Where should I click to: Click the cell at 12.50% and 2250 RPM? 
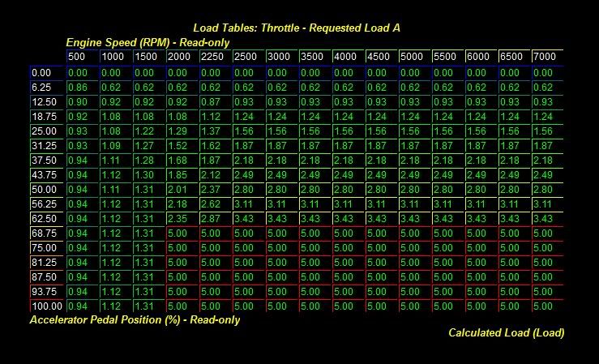215,101
